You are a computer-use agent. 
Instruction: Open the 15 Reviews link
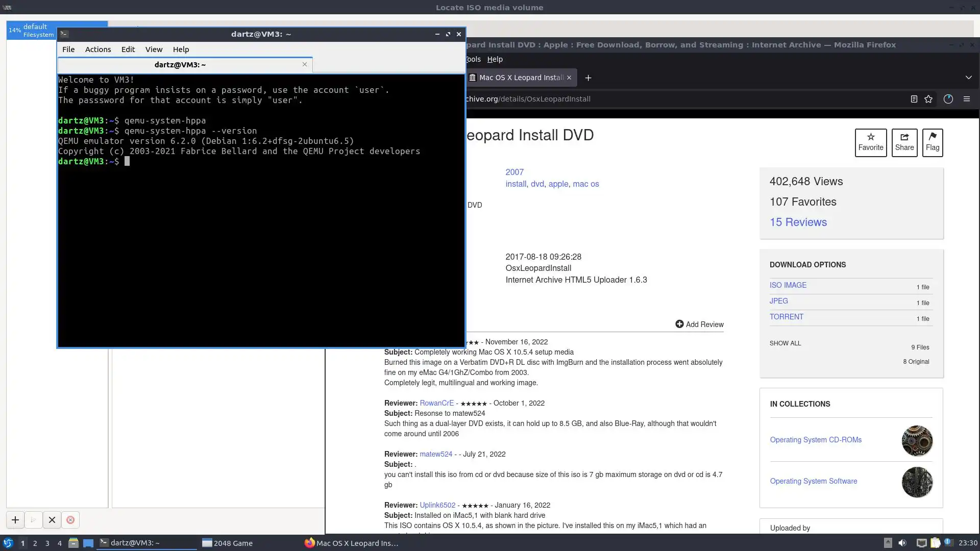click(798, 222)
